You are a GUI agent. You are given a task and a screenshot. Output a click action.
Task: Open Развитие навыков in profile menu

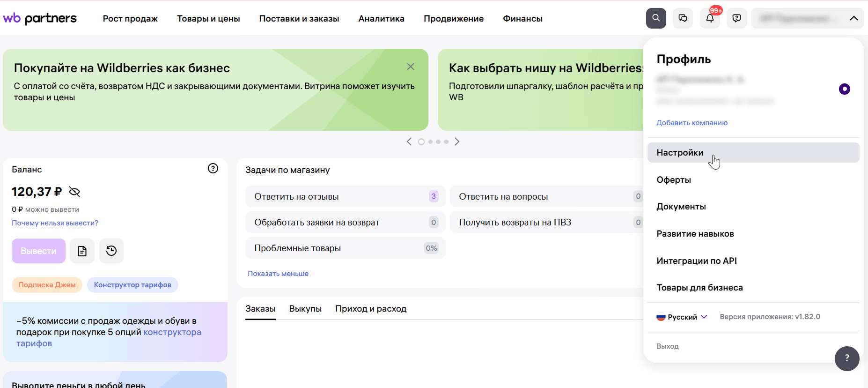click(x=753, y=234)
